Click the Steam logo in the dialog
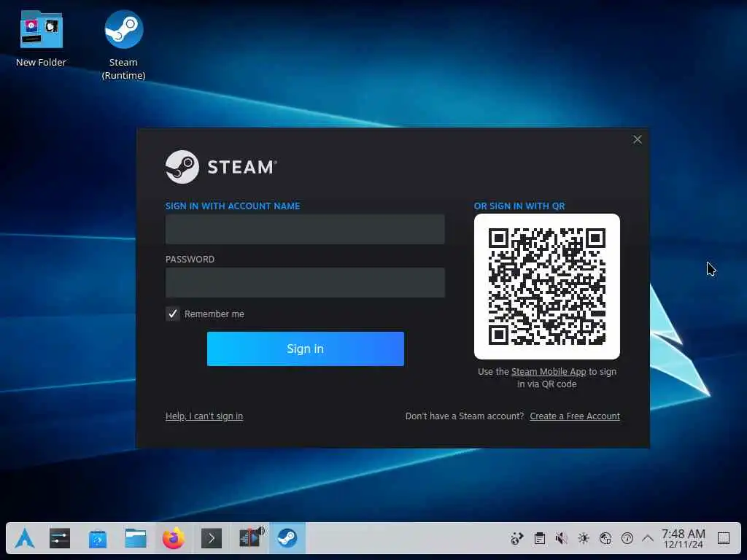This screenshot has width=747, height=560. 221,167
